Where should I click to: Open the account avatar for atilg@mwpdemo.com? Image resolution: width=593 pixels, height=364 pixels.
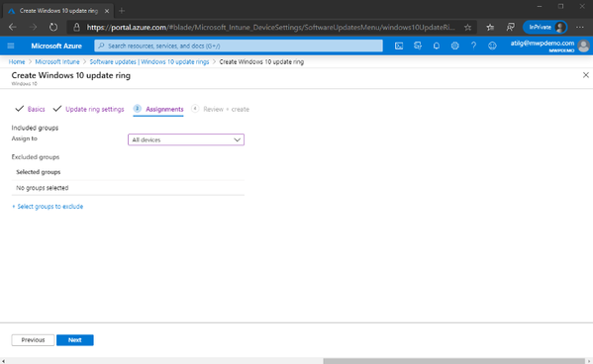coord(583,45)
